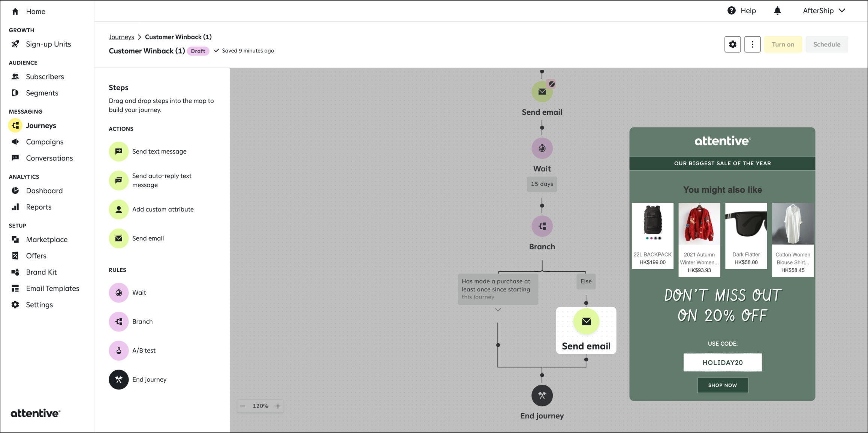Click the Home icon in sidebar
868x433 pixels.
15,11
